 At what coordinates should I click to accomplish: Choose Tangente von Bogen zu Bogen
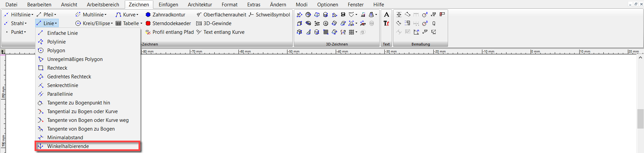pos(88,129)
